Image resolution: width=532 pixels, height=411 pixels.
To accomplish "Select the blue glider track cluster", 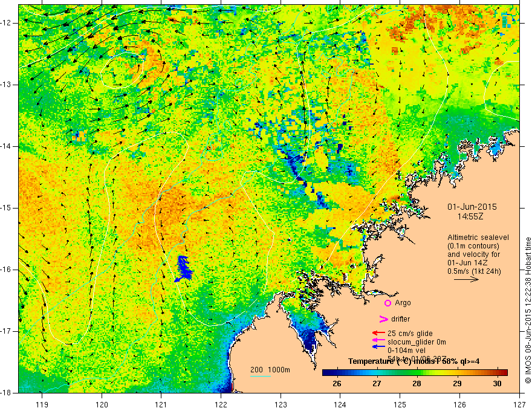I will pyautogui.click(x=184, y=268).
